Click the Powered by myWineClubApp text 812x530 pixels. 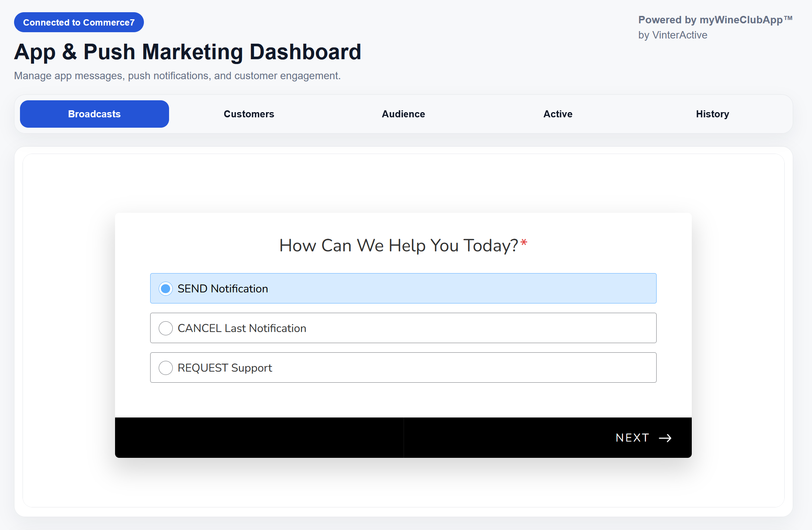click(715, 20)
